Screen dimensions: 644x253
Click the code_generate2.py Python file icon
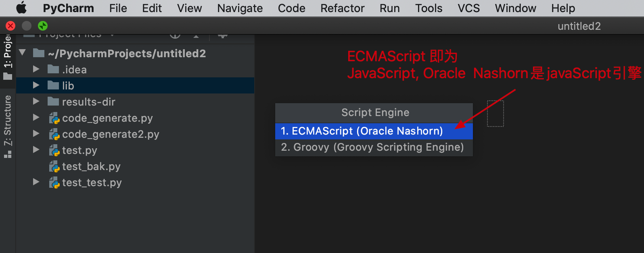click(x=54, y=134)
